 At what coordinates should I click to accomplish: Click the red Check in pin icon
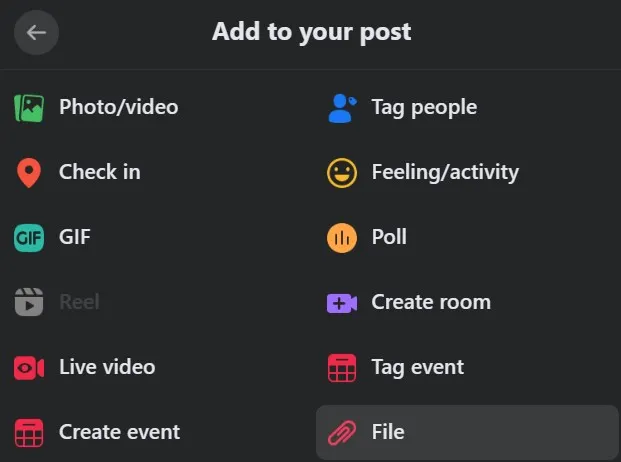pos(29,173)
